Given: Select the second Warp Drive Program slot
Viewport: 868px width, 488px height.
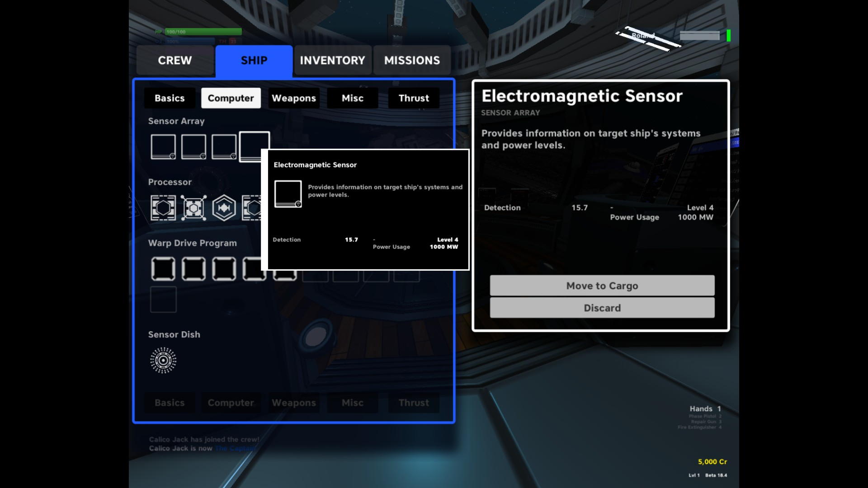Looking at the screenshot, I should (x=193, y=269).
